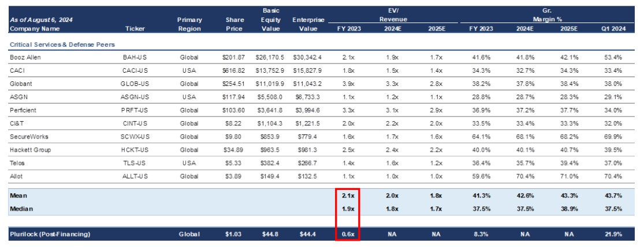The width and height of the screenshot is (644, 247).
Task: Select SecureWorks enterprise value $779.4
Action: (x=307, y=137)
